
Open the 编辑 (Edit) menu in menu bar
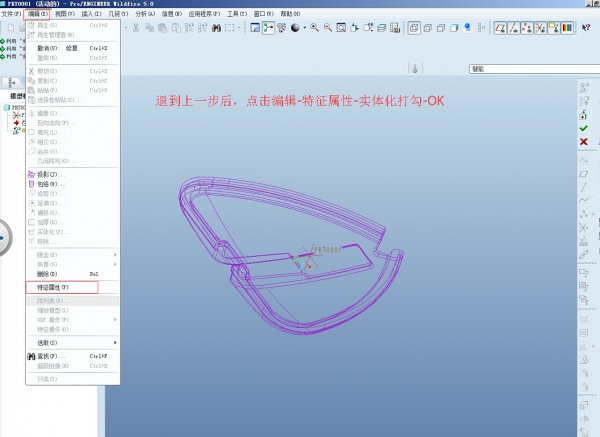click(37, 14)
